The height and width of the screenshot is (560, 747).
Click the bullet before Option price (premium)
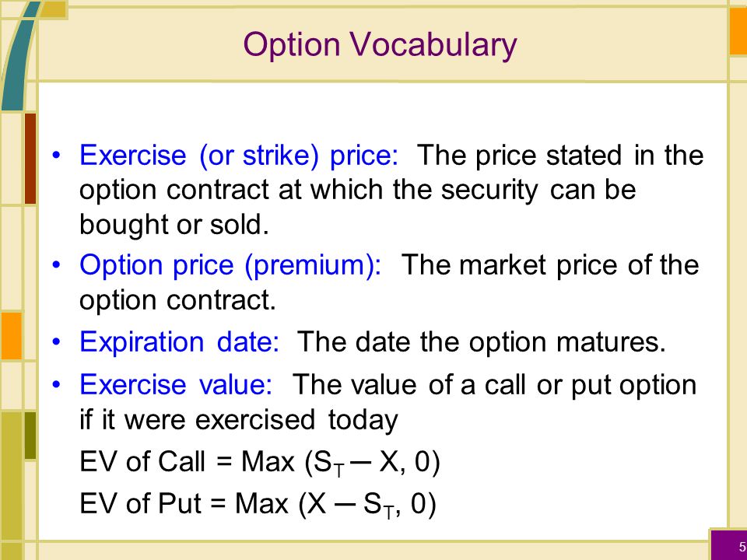(x=57, y=265)
